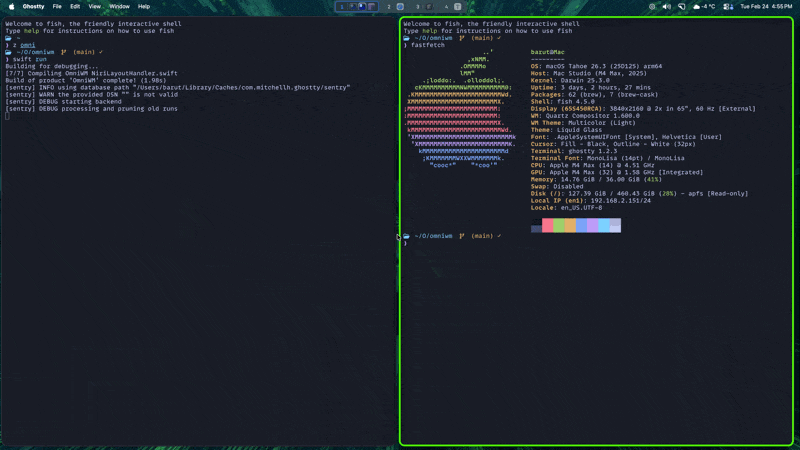Viewport: 800px width, 450px height.
Task: Click the date and time Tue Feb 24
Action: click(766, 7)
